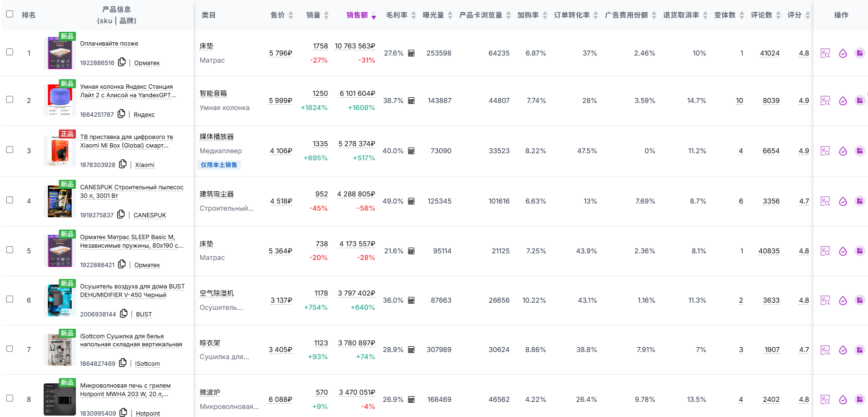Image resolution: width=868 pixels, height=417 pixels.
Task: Click purple grid icon in Xiaomi row
Action: (859, 151)
